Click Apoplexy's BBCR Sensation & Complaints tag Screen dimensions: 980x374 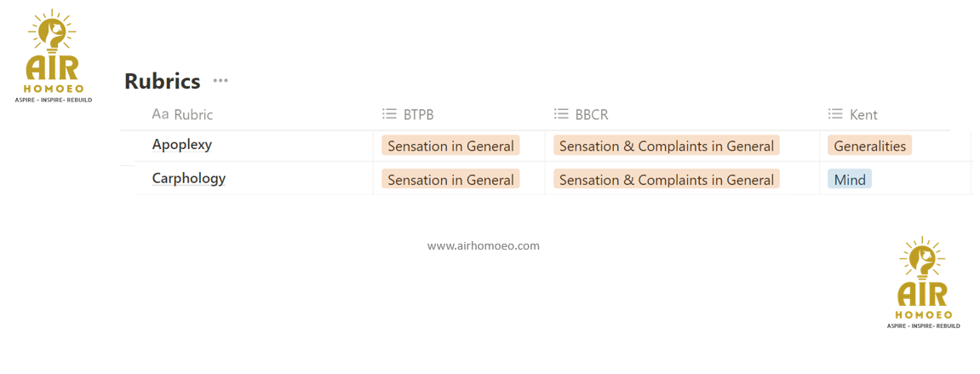coord(667,146)
